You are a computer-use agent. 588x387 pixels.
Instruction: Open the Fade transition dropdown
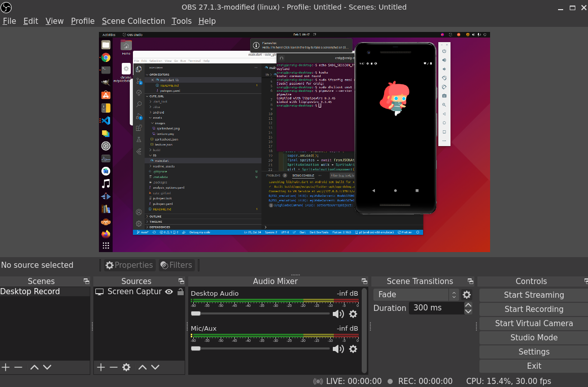pos(411,294)
